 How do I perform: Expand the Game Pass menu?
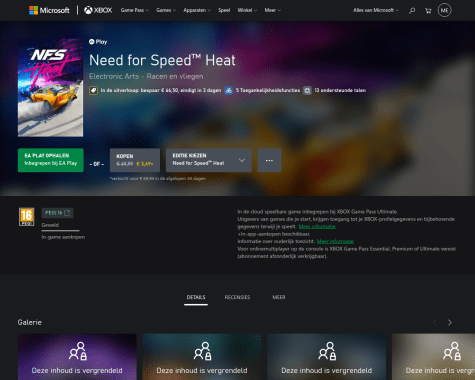pos(134,10)
